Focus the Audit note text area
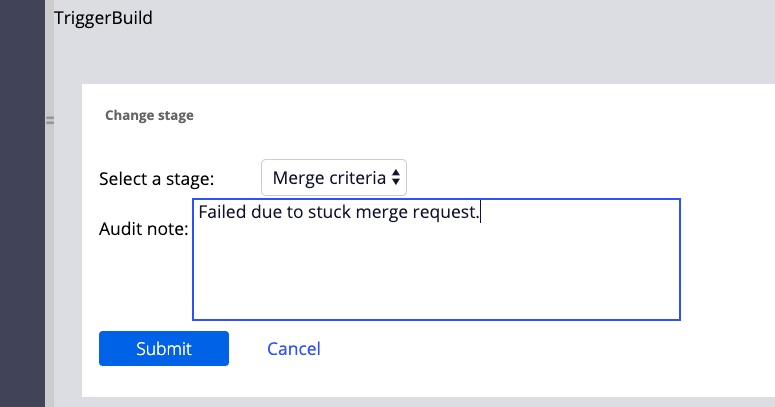Screen dimensions: 775x407 pos(436,270)
